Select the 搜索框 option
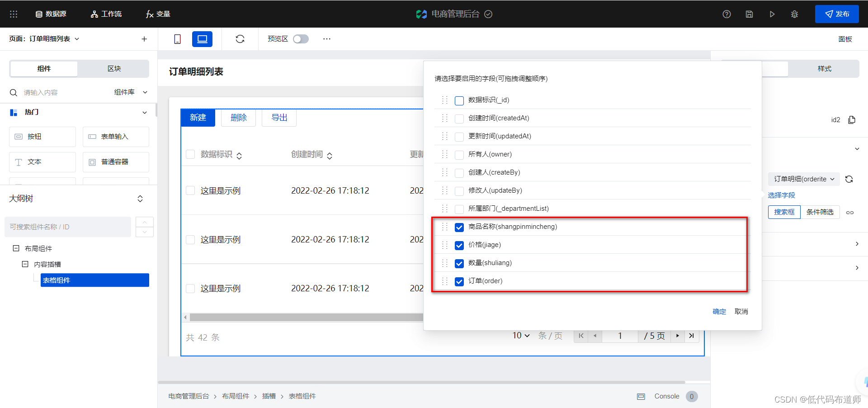This screenshot has height=408, width=868. click(784, 212)
